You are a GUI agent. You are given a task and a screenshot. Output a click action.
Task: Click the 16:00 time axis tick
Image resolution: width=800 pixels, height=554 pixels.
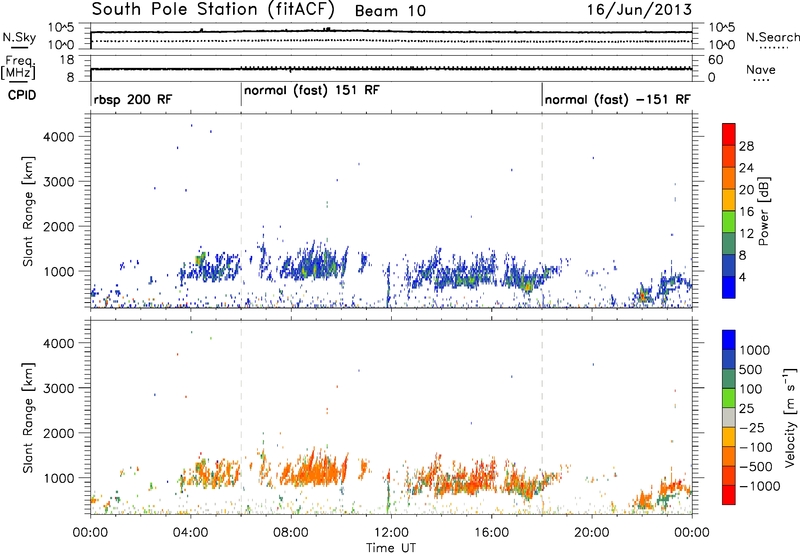[x=491, y=533]
